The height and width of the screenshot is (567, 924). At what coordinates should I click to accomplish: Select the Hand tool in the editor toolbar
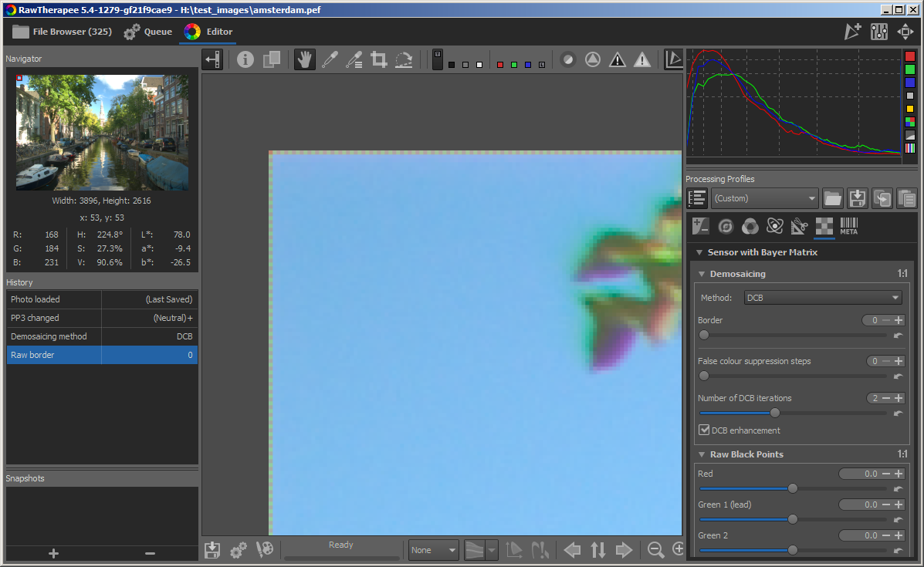(x=304, y=59)
